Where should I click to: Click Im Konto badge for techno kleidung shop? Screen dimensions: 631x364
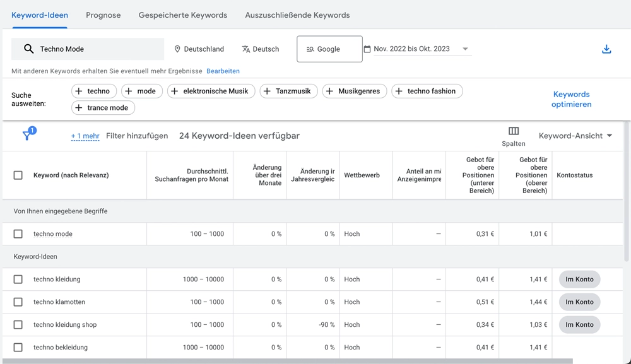579,325
